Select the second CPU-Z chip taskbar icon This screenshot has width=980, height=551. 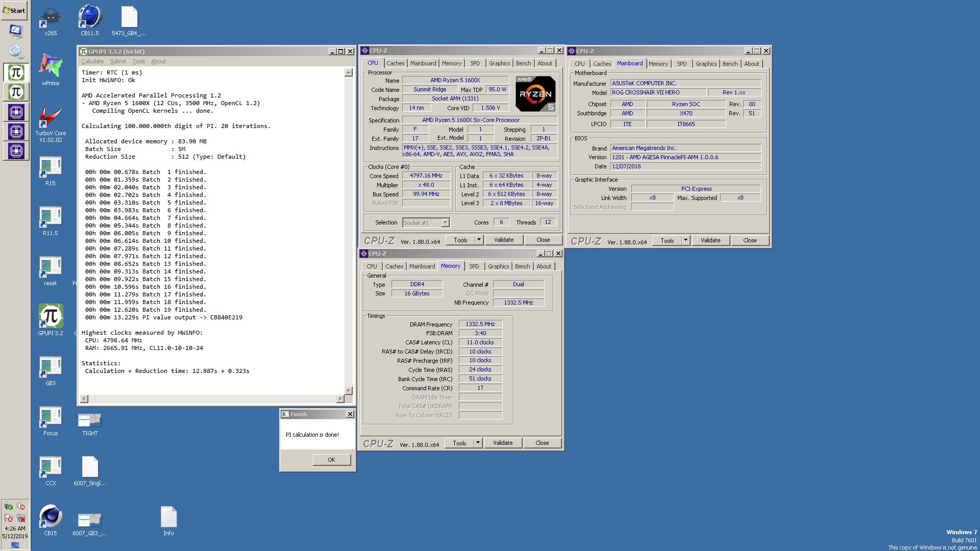[x=16, y=132]
